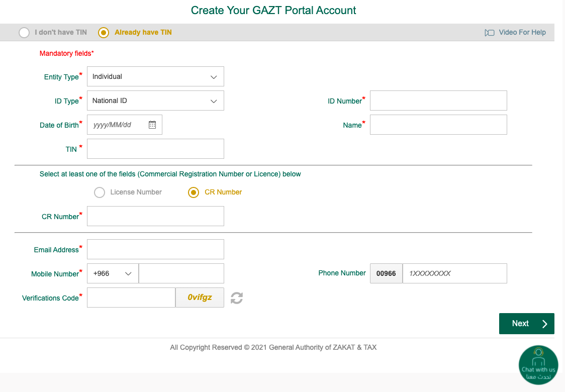Open the mobile country code dropdown
This screenshot has height=392, width=565.
[113, 273]
